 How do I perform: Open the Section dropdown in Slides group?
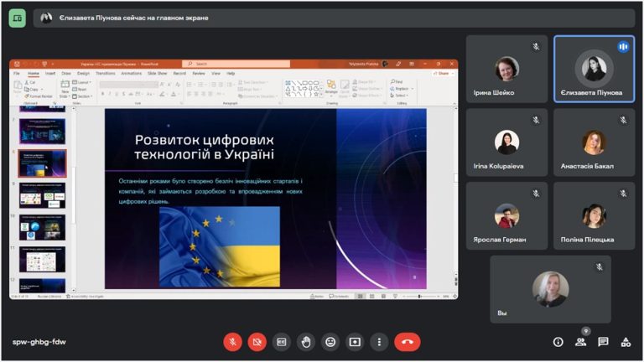(82, 96)
